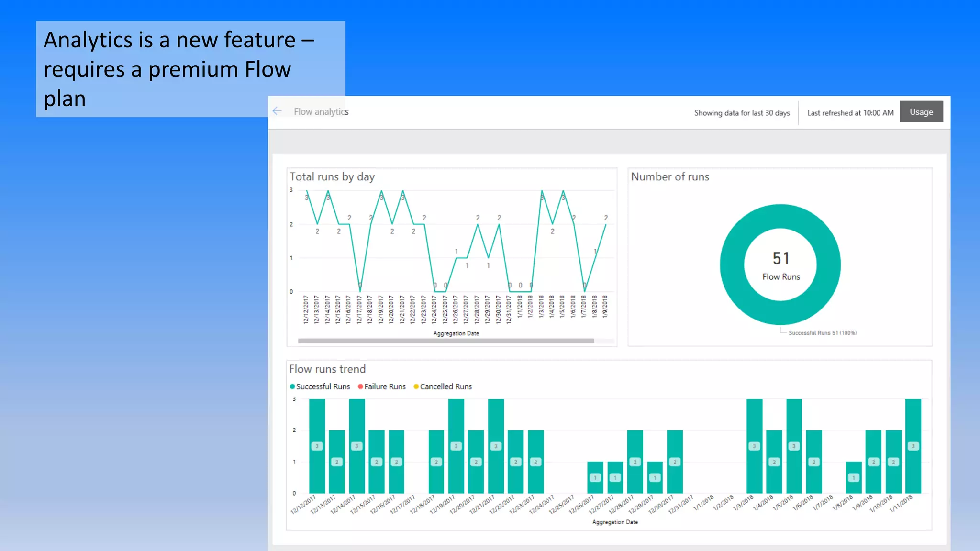Click the back arrow beside Flow analytics

click(277, 111)
